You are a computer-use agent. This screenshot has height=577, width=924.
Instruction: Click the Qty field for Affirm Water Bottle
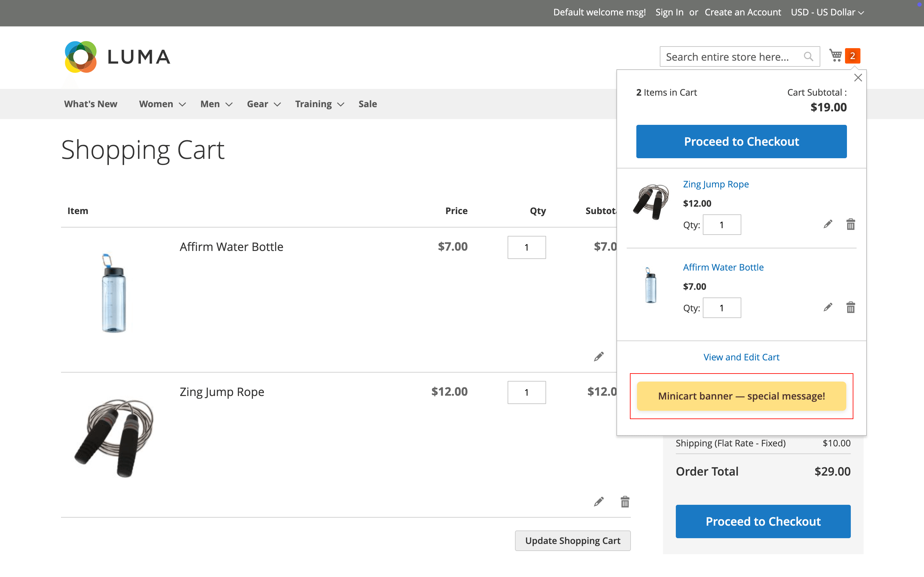tap(527, 247)
